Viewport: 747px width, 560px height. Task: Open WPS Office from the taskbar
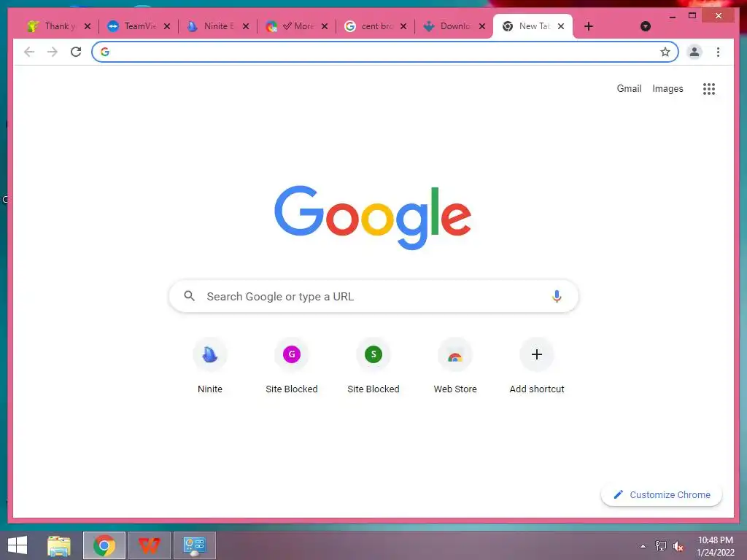(149, 545)
